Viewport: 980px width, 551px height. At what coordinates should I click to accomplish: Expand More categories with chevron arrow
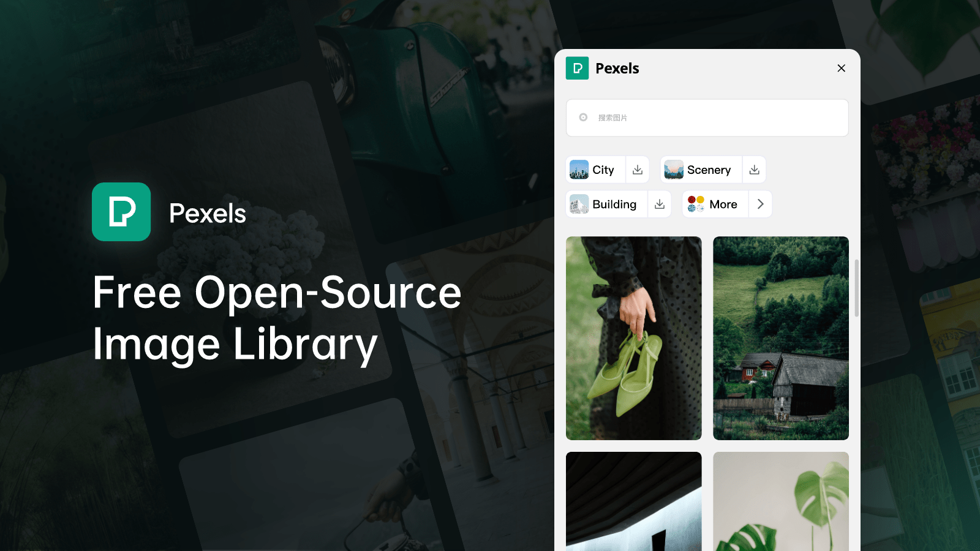[x=760, y=204]
